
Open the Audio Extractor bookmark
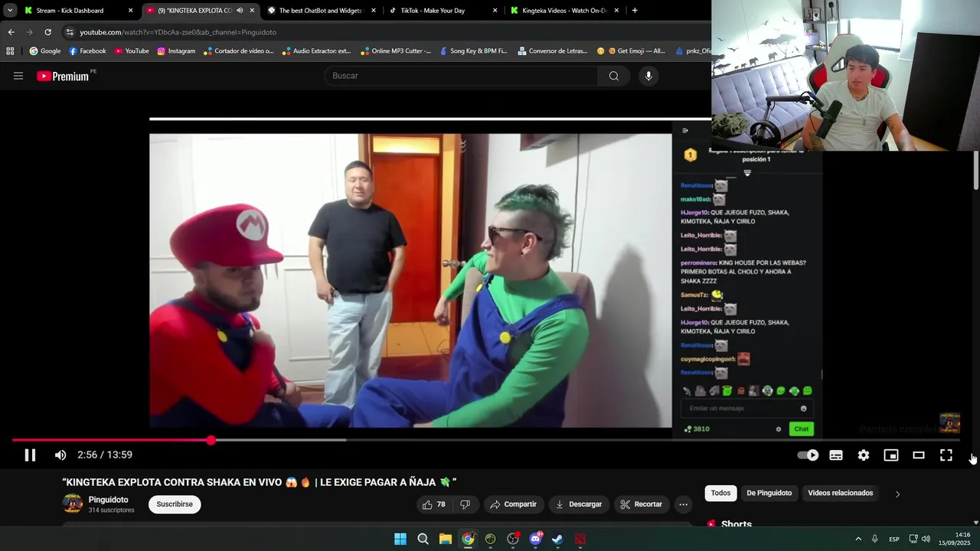(316, 51)
